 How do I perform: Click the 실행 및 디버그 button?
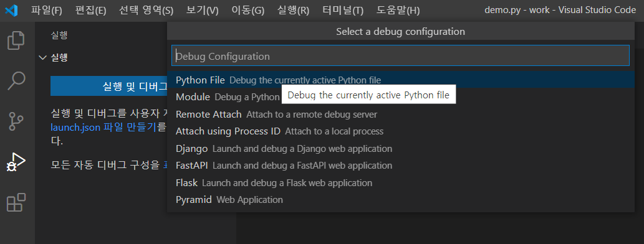tap(109, 86)
